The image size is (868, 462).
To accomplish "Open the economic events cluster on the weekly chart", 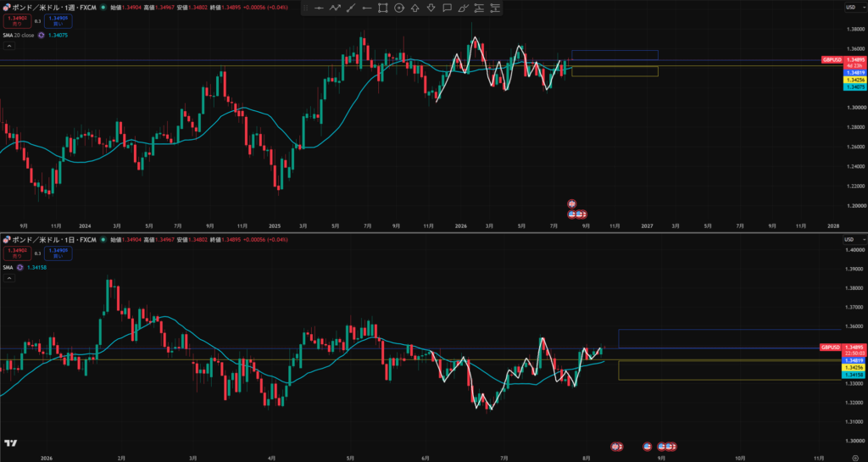I will point(577,214).
